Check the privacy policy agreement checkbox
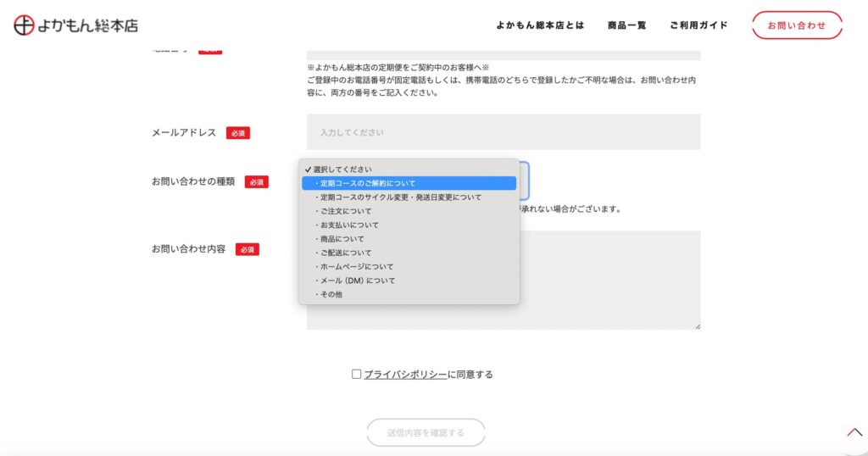This screenshot has height=456, width=868. click(357, 374)
